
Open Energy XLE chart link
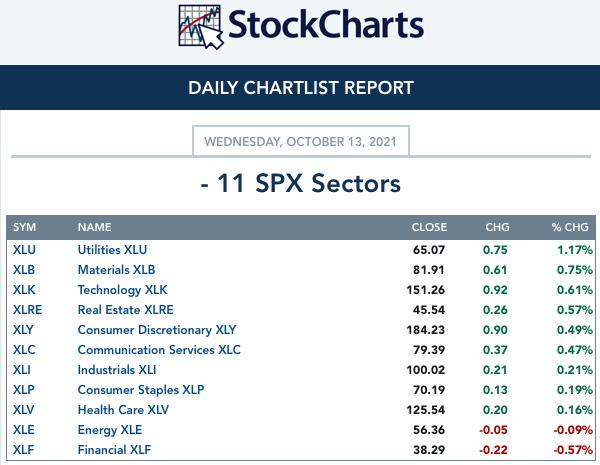click(x=110, y=430)
